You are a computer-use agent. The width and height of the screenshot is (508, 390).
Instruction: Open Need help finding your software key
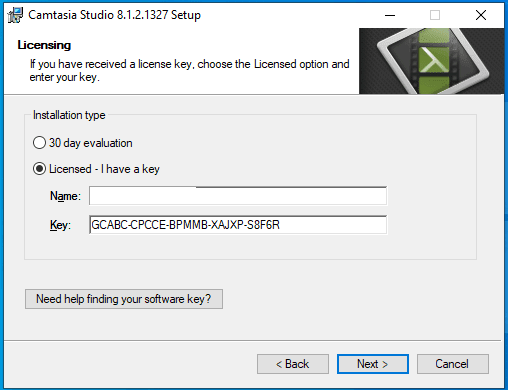[124, 299]
